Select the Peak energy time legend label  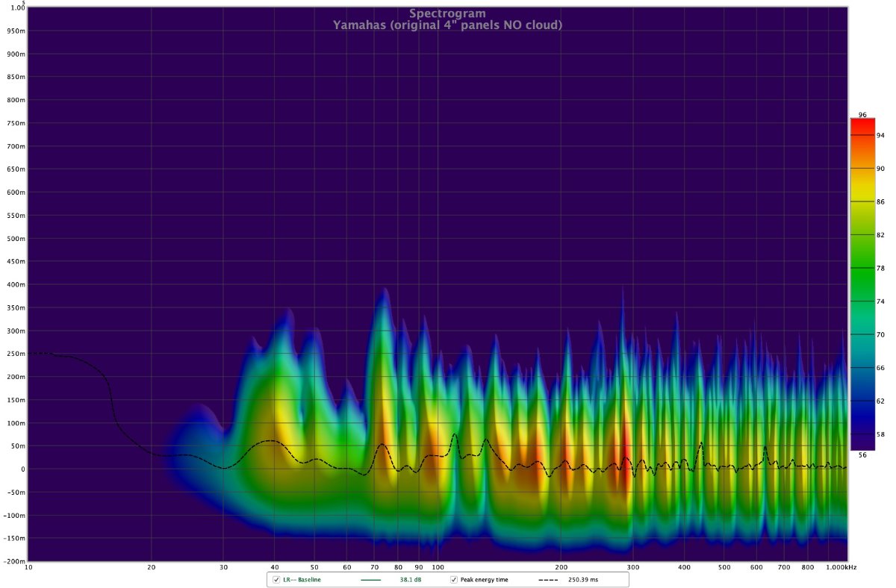click(484, 580)
